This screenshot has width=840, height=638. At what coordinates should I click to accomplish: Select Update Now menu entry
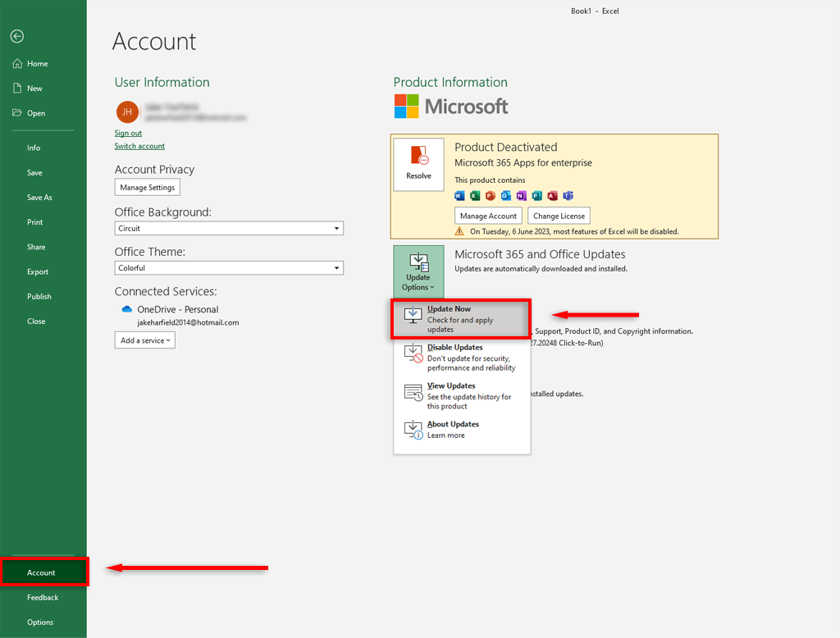[461, 319]
